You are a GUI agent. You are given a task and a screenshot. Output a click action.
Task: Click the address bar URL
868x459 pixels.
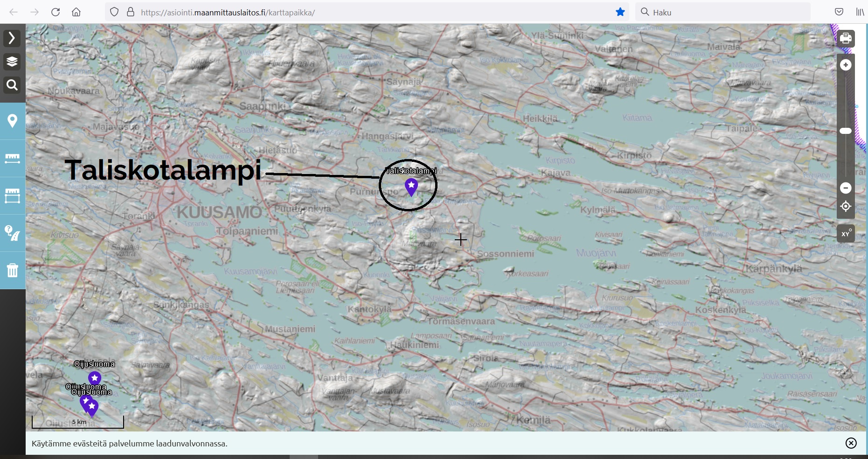(228, 13)
